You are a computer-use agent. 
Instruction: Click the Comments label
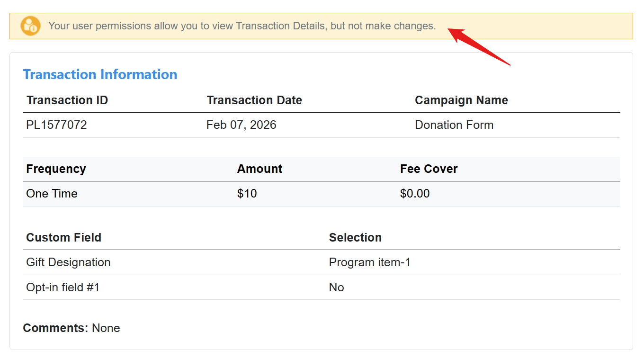click(55, 328)
